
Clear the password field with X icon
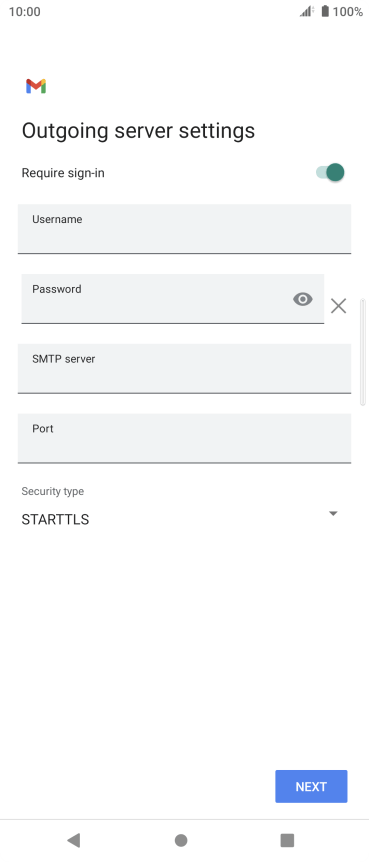pos(338,306)
